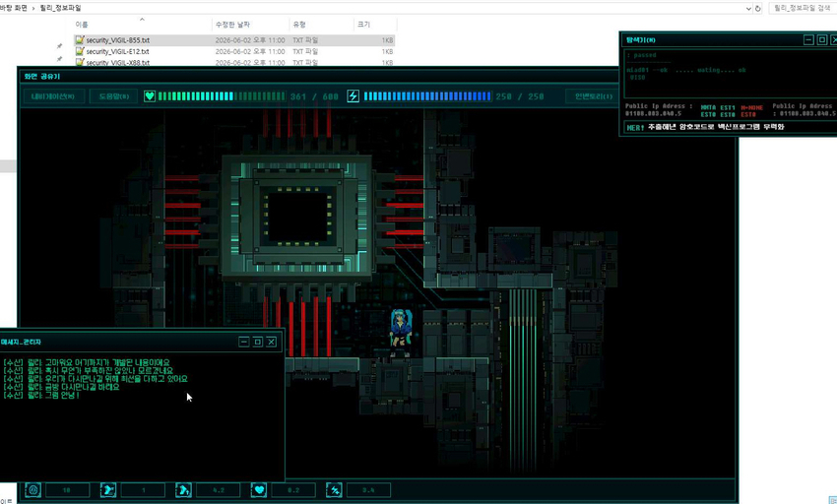Viewport: 837px width, 504px height.
Task: Minimize the 탐색기 window
Action: pos(808,40)
